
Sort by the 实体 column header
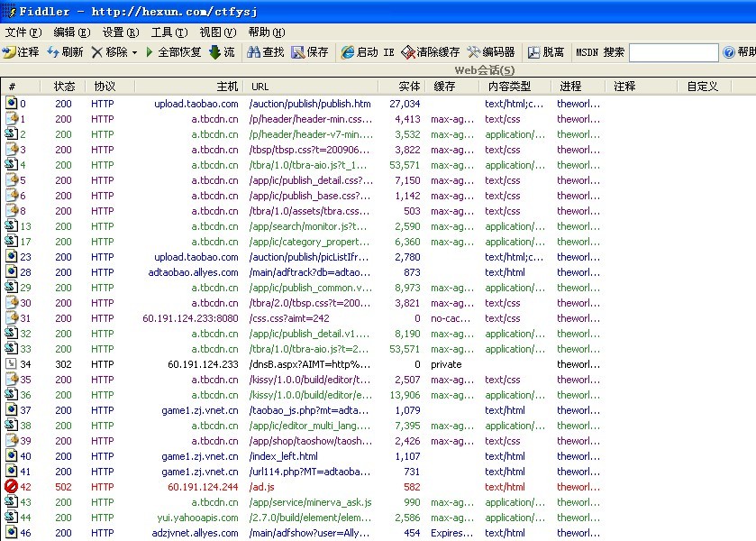tap(402, 87)
